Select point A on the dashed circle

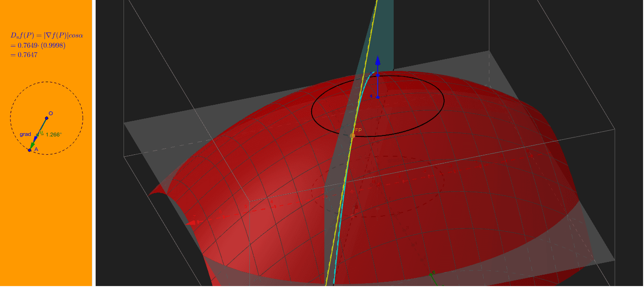click(x=29, y=150)
